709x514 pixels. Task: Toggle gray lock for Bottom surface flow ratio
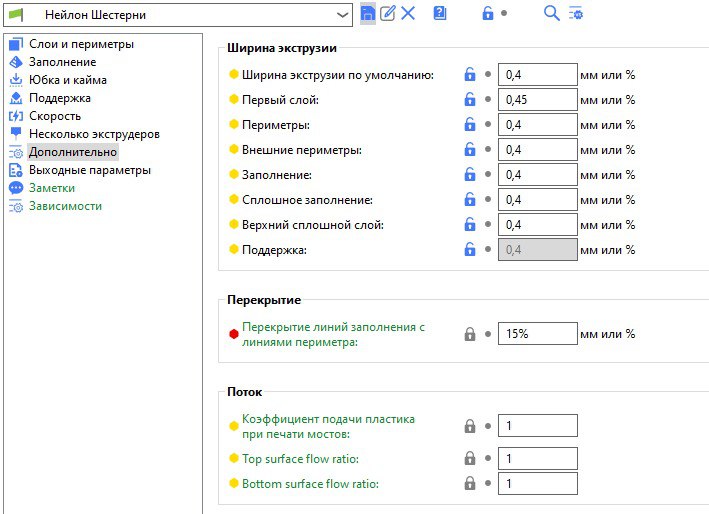pyautogui.click(x=469, y=484)
